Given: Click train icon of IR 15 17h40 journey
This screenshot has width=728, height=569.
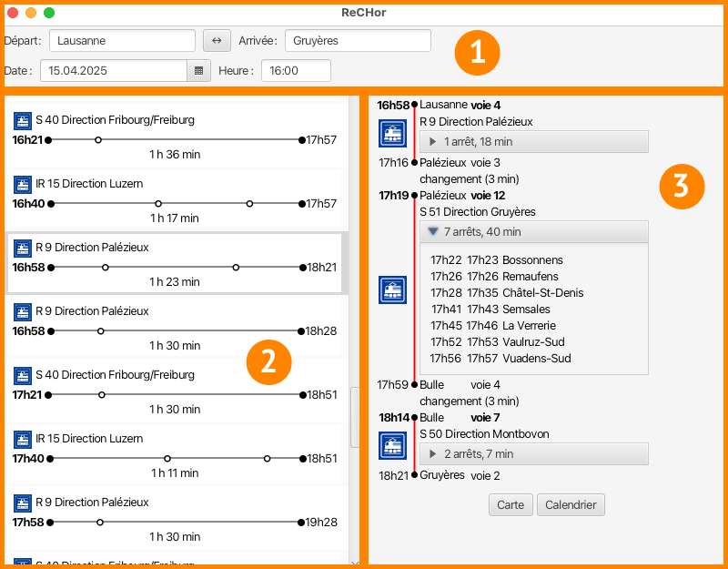Looking at the screenshot, I should (23, 440).
